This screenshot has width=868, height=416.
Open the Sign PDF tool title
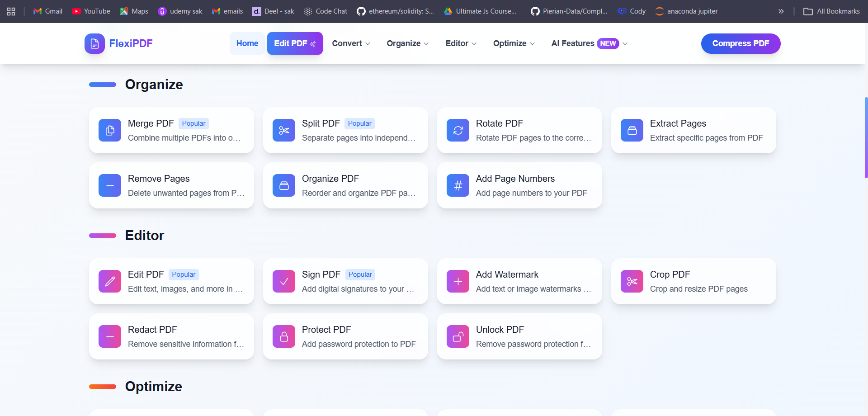[x=321, y=274]
